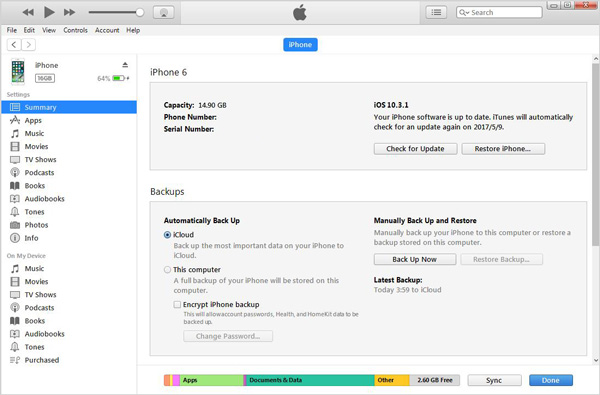Click Purchased playlist icon in sidebar
This screenshot has width=600, height=395.
tap(15, 360)
